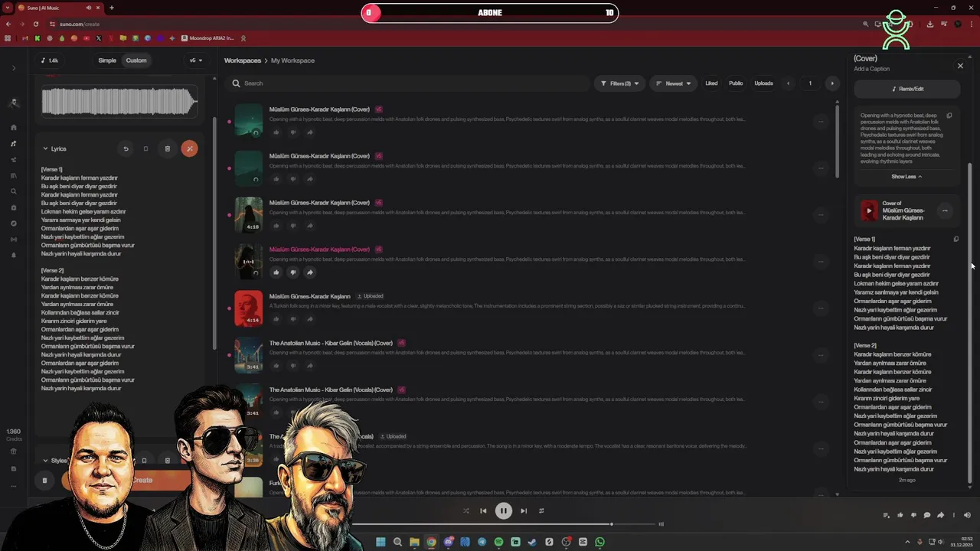Expand the left sidebar with the arrow
The height and width of the screenshot is (551, 980).
point(14,68)
